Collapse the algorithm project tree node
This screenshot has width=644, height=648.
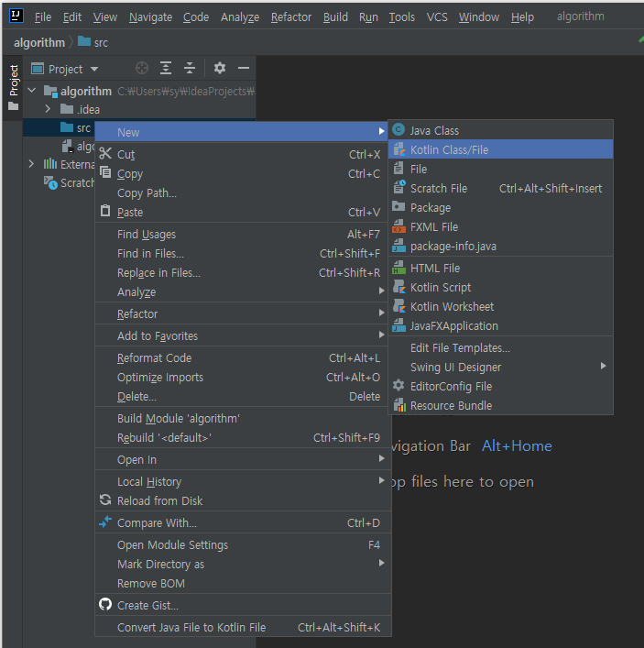32,91
